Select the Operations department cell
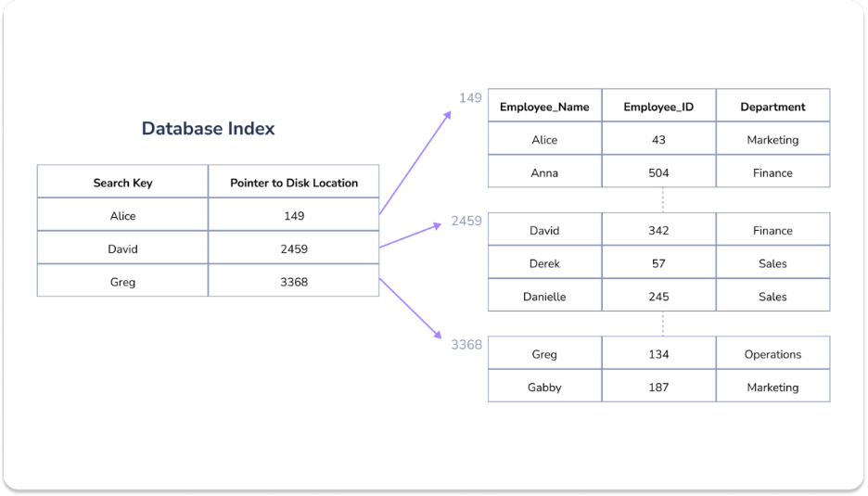This screenshot has height=496, width=868. pyautogui.click(x=772, y=354)
